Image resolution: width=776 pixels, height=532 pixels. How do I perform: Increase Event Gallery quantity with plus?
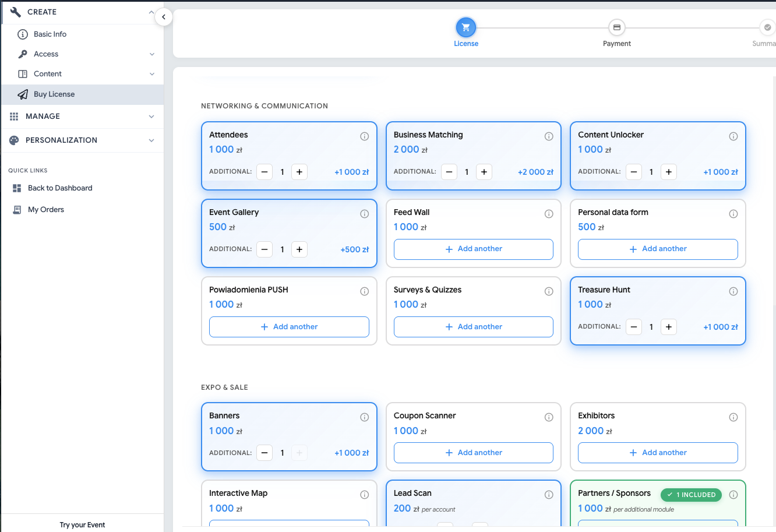point(299,249)
